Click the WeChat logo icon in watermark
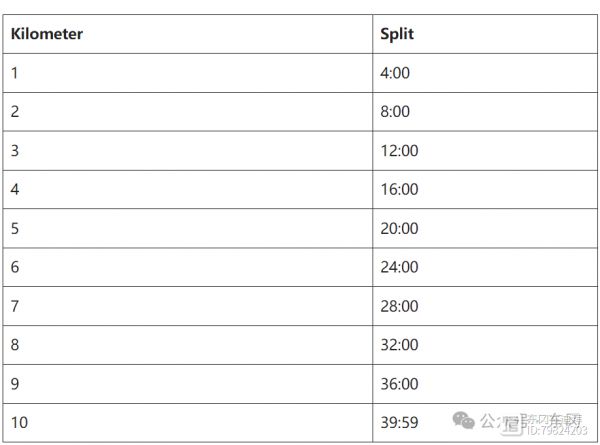The image size is (600, 445). coord(463,421)
